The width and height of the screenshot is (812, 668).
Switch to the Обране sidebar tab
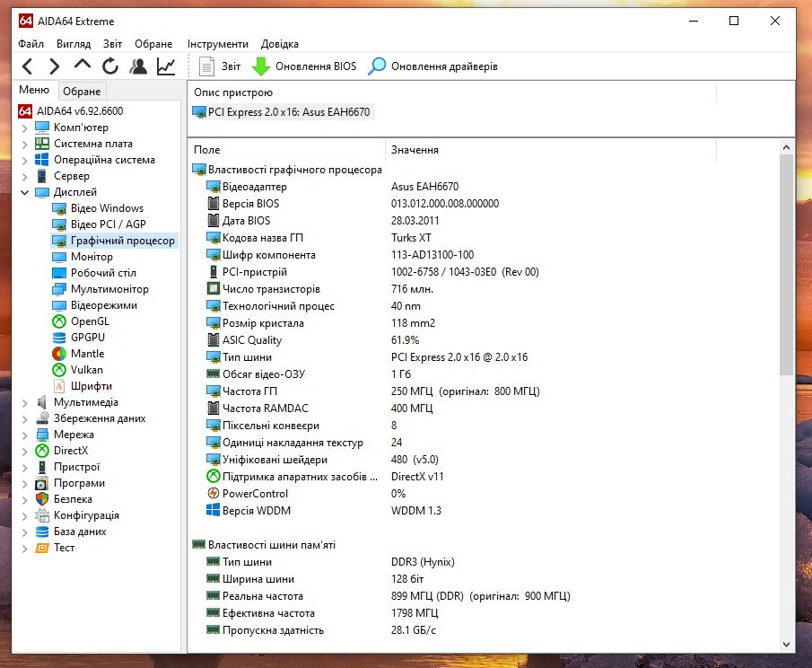tap(82, 92)
